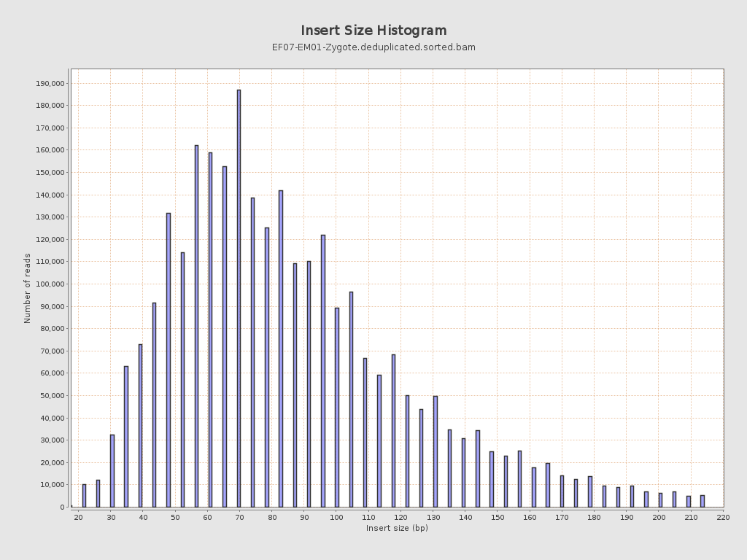Click the 190,000 y-axis tick label
Viewport: 747px width, 560px height.
50,83
